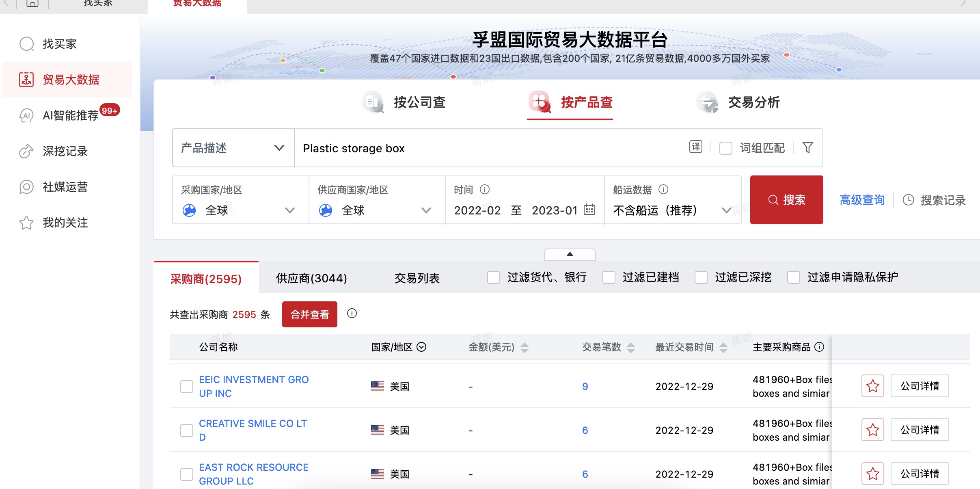
Task: Select 我的关注 star icon in sidebar
Action: 27,223
